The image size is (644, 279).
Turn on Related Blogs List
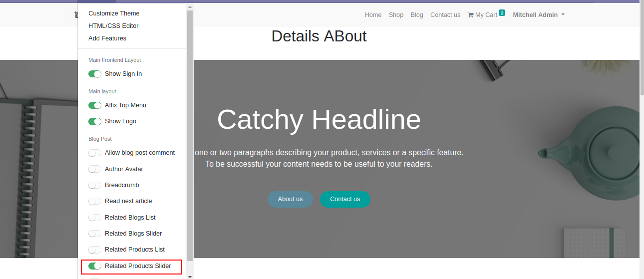coord(95,218)
